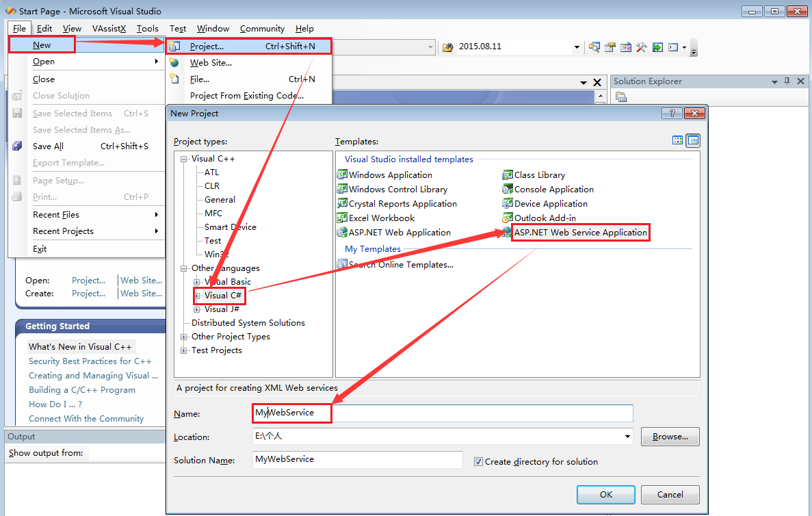
Task: Toggle Create directory for solution checkbox
Action: 478,462
